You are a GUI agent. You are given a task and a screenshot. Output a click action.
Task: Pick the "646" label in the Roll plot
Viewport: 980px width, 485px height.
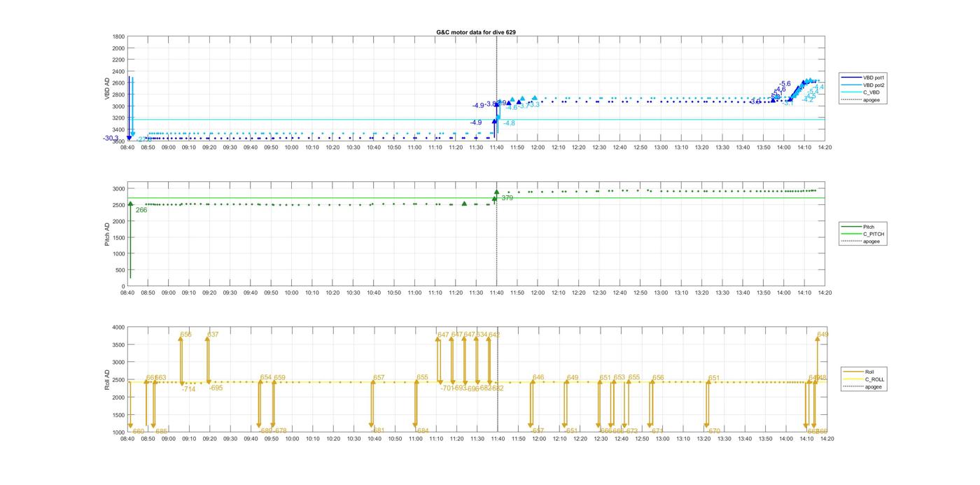point(538,378)
